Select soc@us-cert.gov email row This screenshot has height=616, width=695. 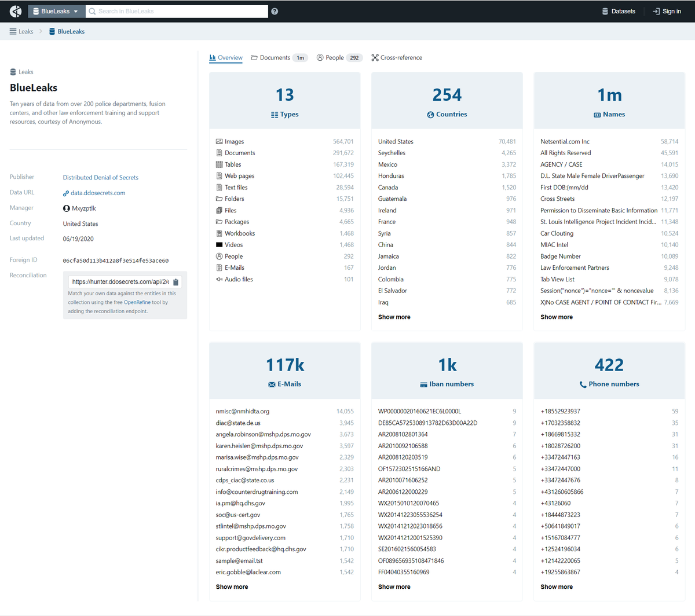click(285, 515)
